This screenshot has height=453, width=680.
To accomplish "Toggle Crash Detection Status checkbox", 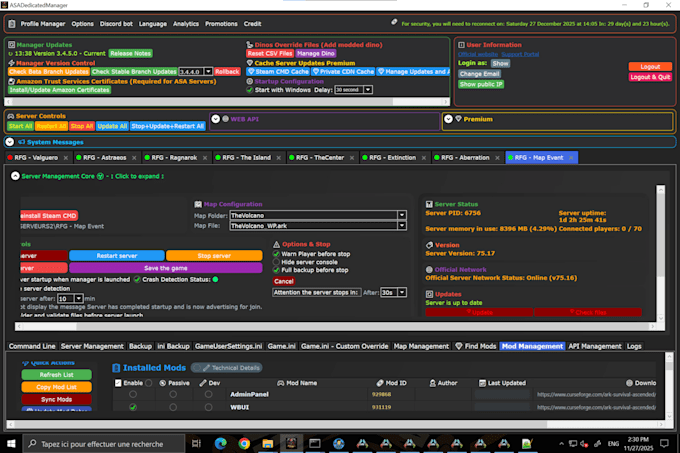I will point(137,280).
